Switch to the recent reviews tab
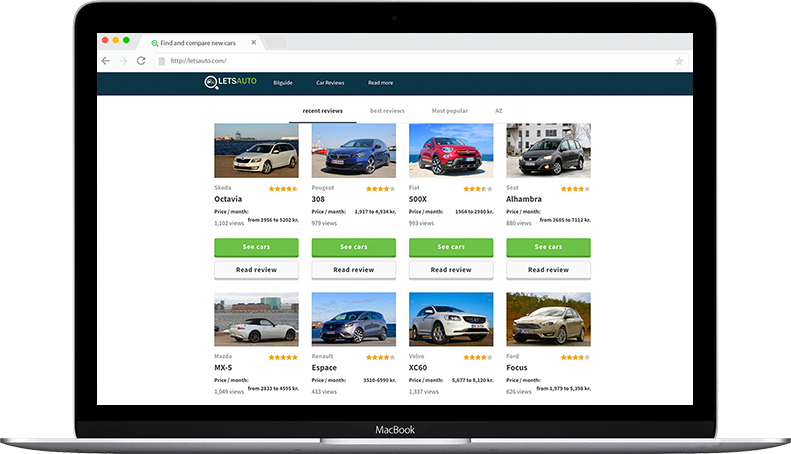The image size is (791, 454). pos(322,111)
